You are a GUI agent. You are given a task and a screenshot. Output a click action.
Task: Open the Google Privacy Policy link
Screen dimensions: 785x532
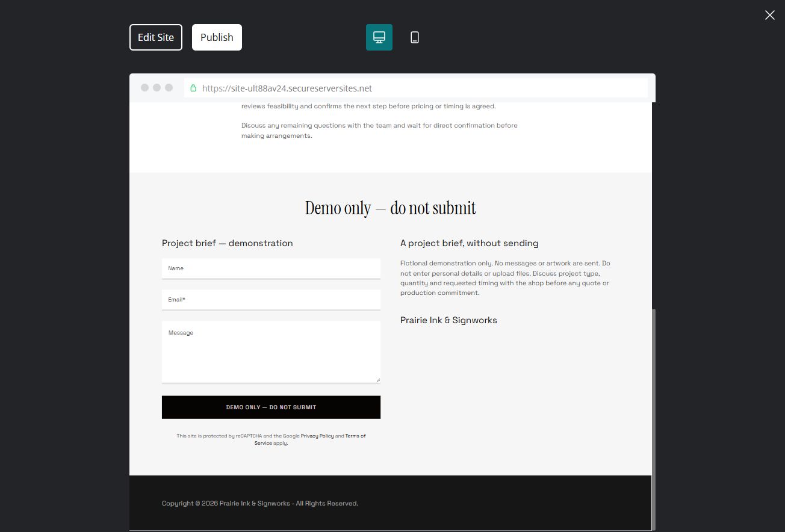(317, 436)
